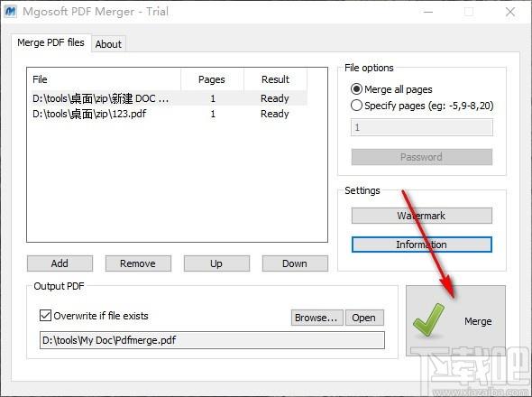This screenshot has height=397, width=532.
Task: Click the Mgosoft app icon in title bar
Action: 10,12
